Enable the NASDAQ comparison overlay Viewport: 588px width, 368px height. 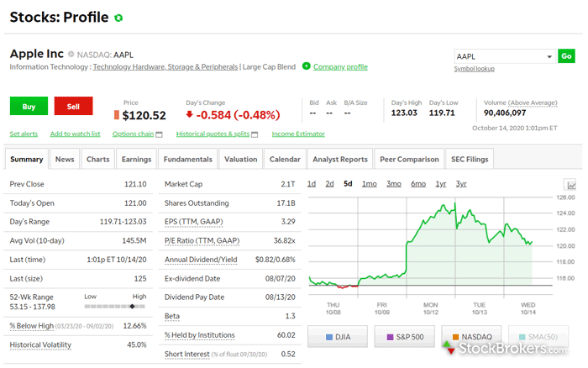click(x=473, y=338)
